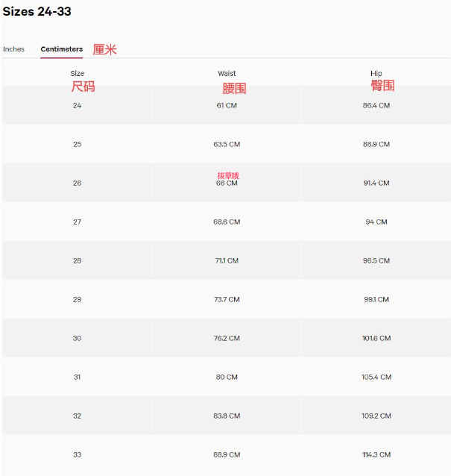The width and height of the screenshot is (451, 476).
Task: Click the 80 CM waist value
Action: pyautogui.click(x=227, y=378)
